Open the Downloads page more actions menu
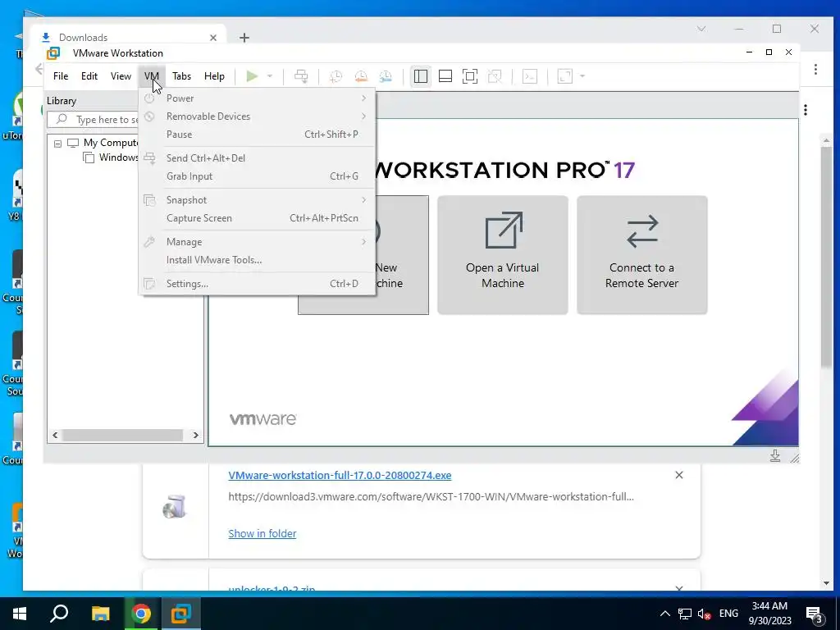The width and height of the screenshot is (840, 630). [806, 110]
